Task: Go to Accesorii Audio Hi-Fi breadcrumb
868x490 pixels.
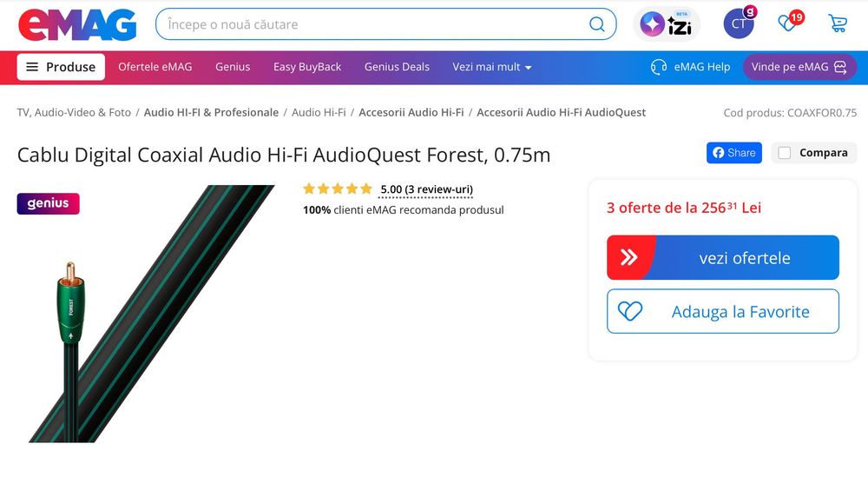Action: pos(411,113)
